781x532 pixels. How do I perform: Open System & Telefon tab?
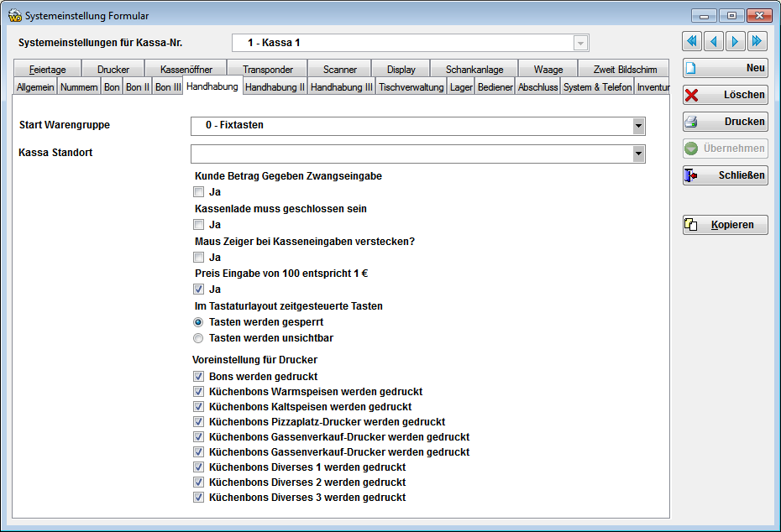click(597, 87)
